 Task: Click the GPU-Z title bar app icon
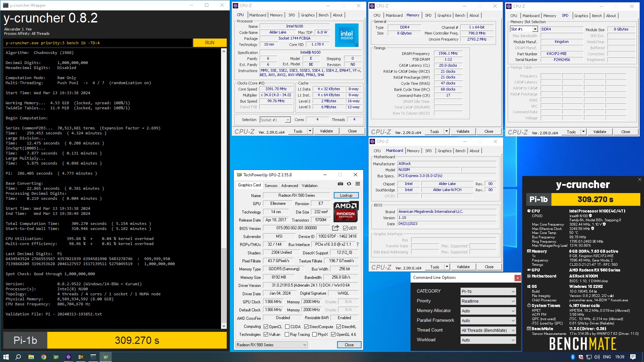[239, 175]
